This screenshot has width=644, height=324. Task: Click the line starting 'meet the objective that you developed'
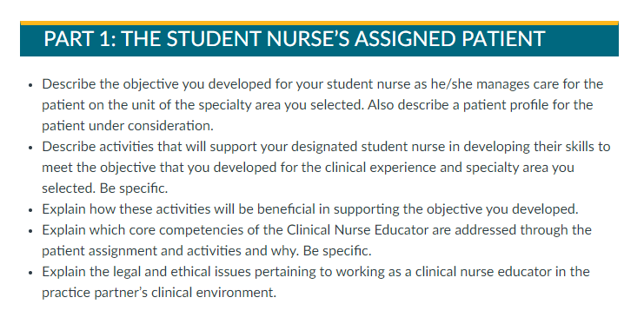[x=308, y=168]
